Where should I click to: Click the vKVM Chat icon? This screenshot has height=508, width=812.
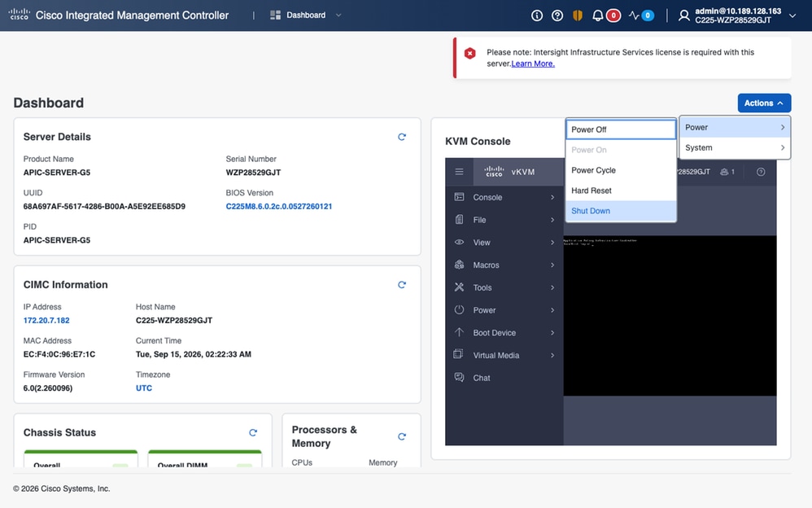coord(459,378)
